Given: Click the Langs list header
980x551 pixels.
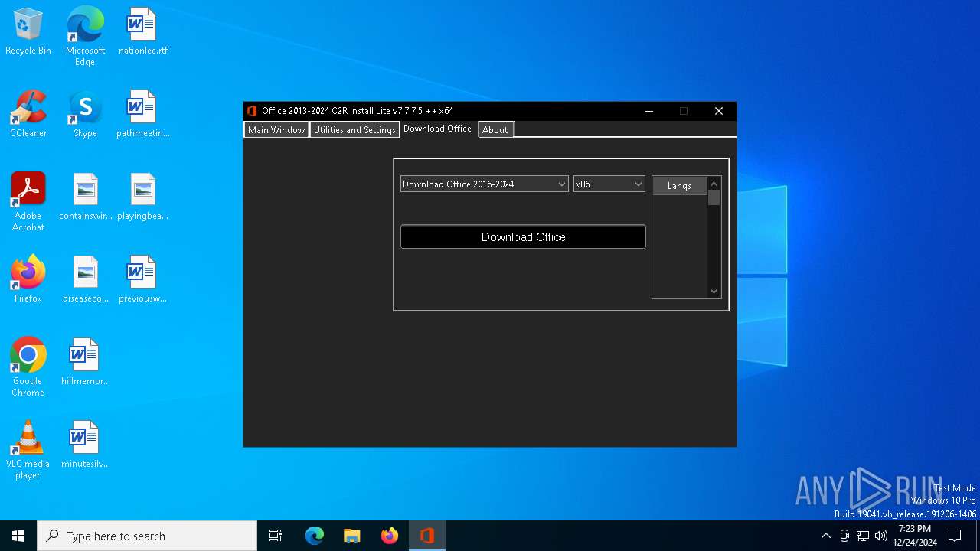Looking at the screenshot, I should (x=679, y=186).
